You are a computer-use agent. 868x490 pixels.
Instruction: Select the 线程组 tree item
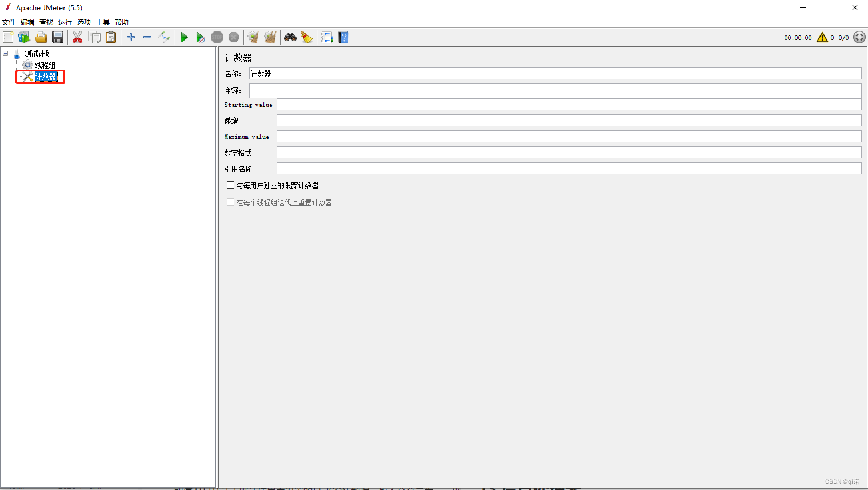click(x=45, y=65)
